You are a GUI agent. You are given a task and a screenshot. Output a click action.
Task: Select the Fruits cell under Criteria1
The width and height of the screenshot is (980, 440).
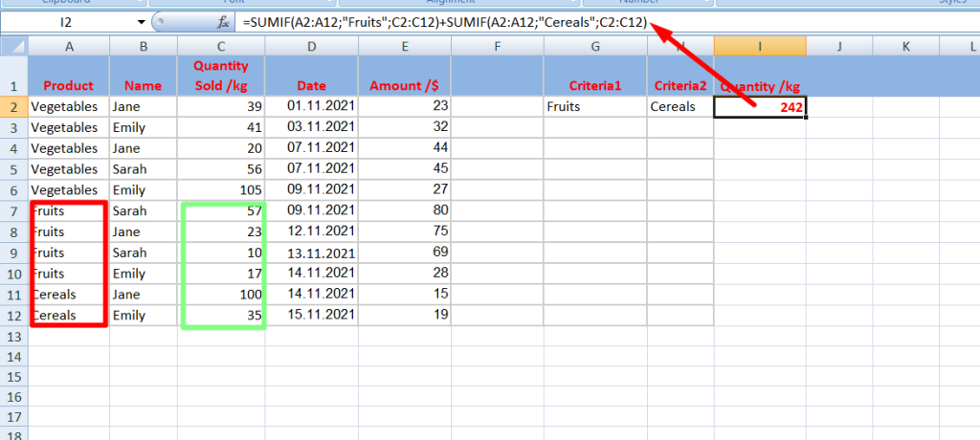(595, 106)
